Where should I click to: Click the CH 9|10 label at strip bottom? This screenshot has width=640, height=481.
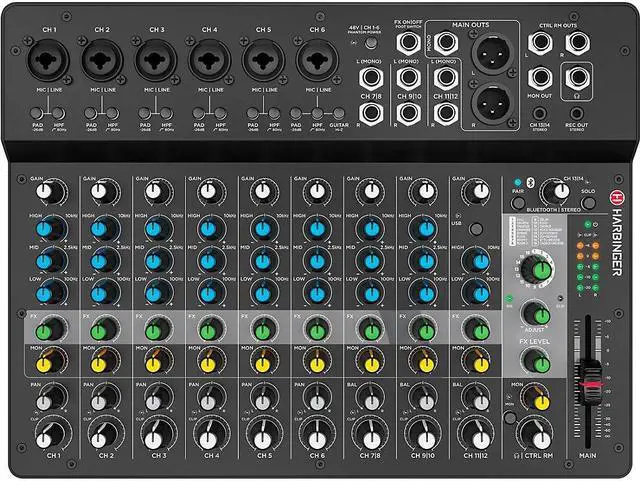419,457
